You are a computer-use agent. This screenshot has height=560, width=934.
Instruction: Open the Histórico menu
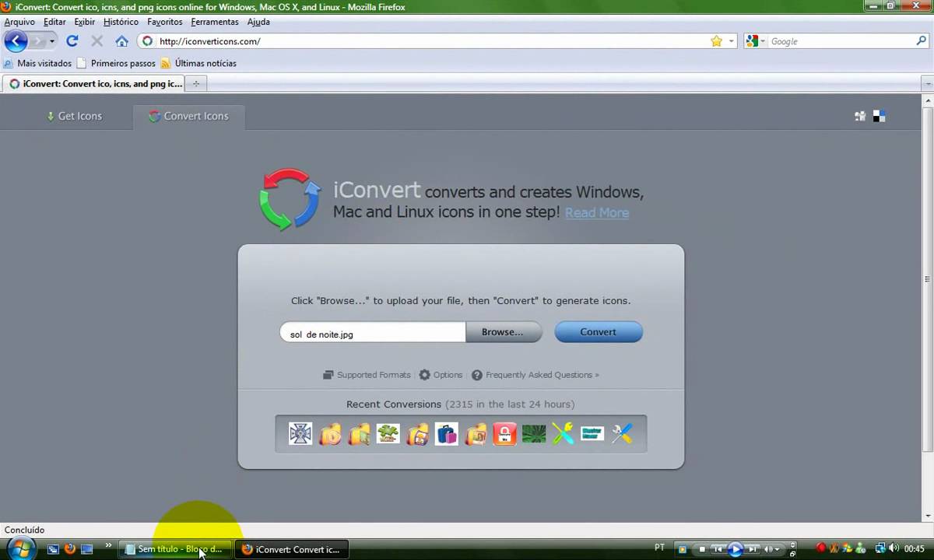[121, 22]
